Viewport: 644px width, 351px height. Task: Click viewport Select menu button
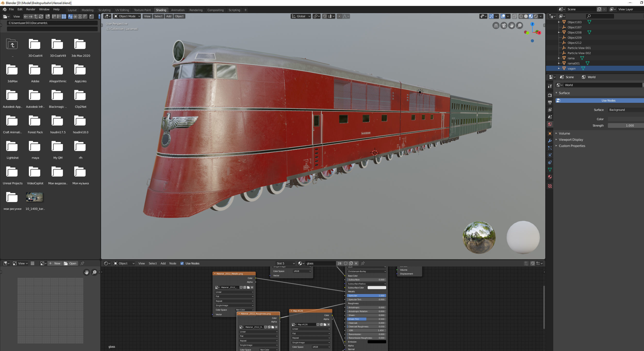(158, 16)
